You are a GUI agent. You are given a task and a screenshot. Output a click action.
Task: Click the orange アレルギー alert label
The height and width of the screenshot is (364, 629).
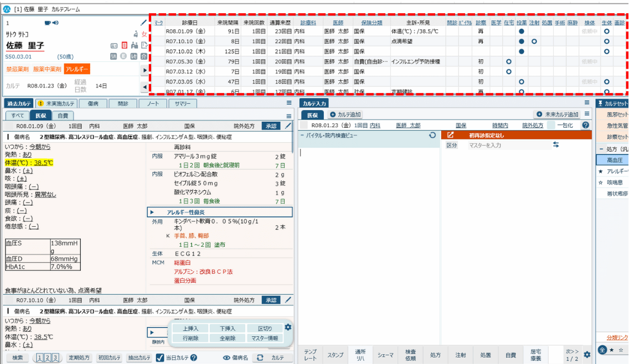(x=77, y=69)
